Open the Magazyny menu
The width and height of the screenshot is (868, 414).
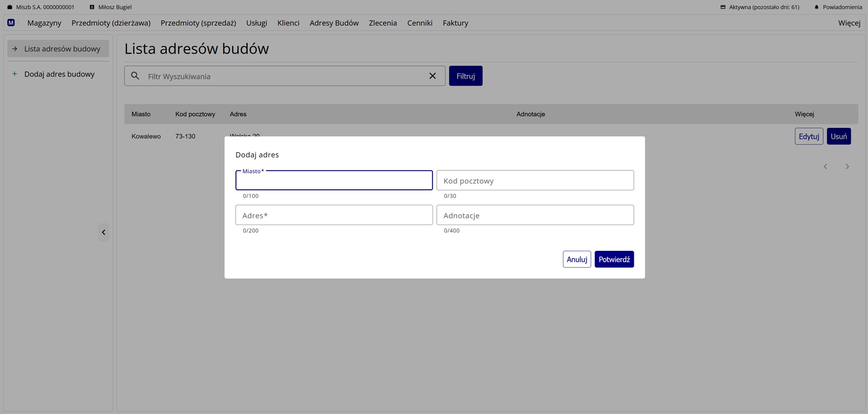click(44, 23)
